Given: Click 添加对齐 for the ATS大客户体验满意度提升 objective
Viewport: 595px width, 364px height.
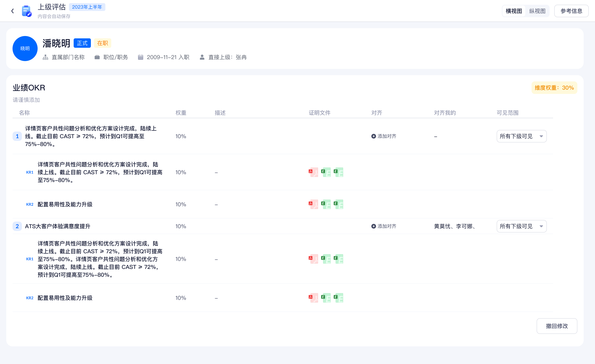Looking at the screenshot, I should click(x=384, y=226).
